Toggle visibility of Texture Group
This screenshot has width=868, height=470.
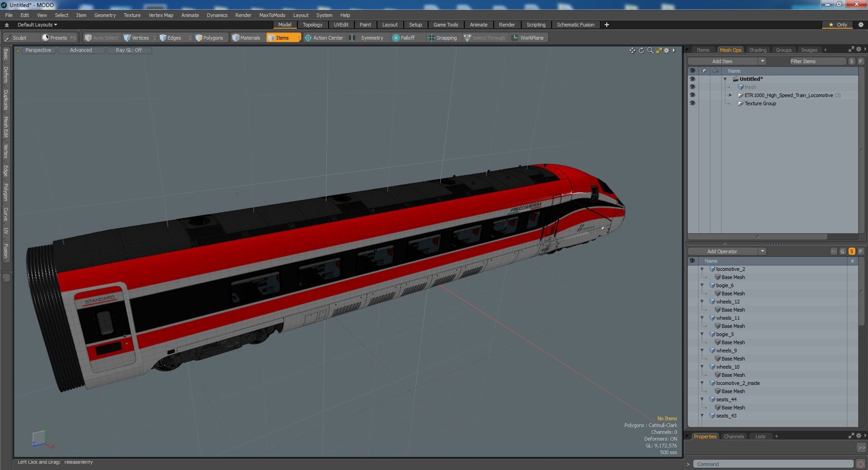(x=692, y=104)
